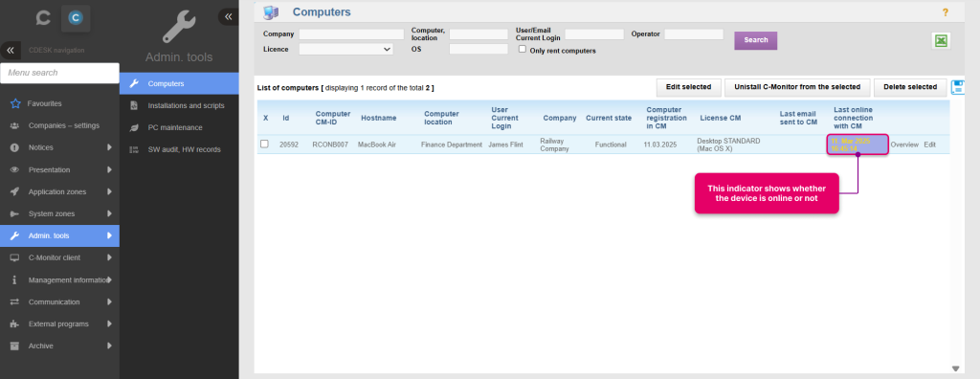
Task: Click the Menu search field
Action: tap(59, 73)
